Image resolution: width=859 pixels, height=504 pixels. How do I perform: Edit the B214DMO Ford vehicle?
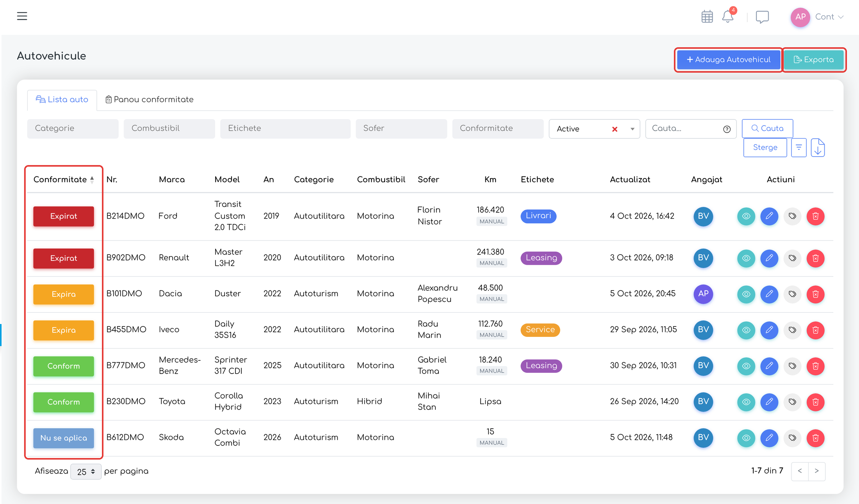[769, 216]
